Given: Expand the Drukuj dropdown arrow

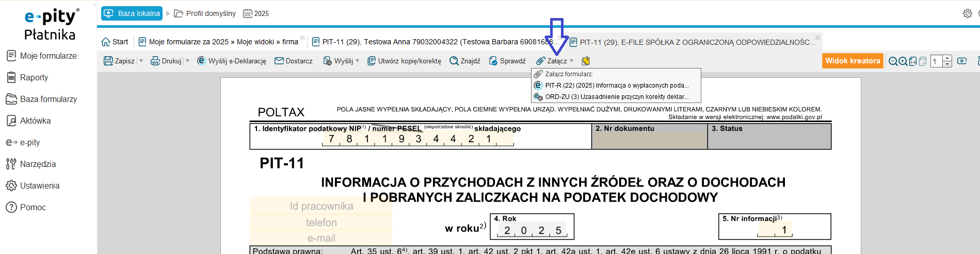Looking at the screenshot, I should pyautogui.click(x=187, y=61).
